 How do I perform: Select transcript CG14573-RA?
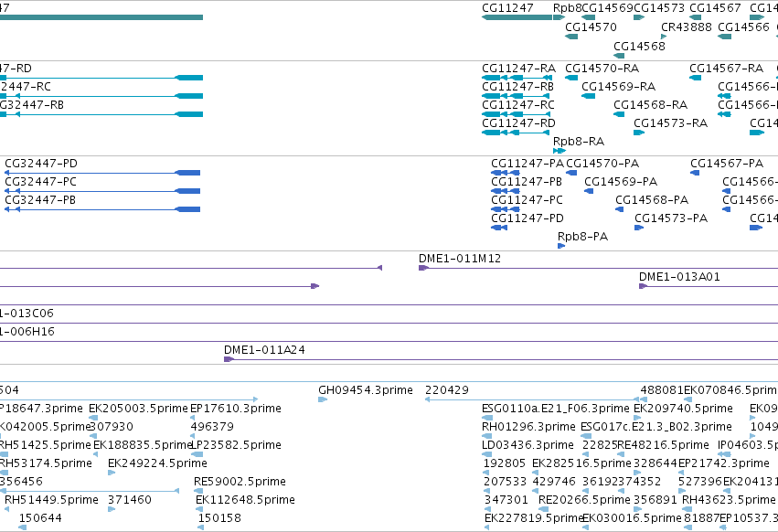(x=670, y=123)
